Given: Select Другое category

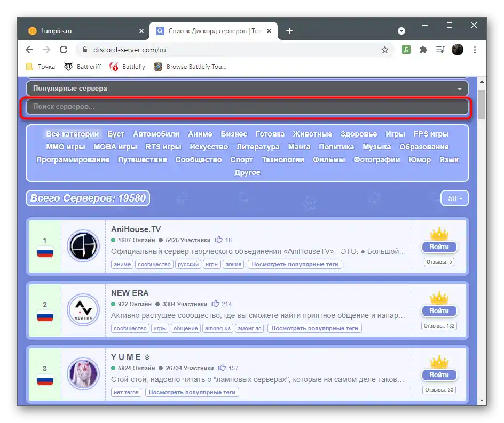Looking at the screenshot, I should click(x=247, y=172).
